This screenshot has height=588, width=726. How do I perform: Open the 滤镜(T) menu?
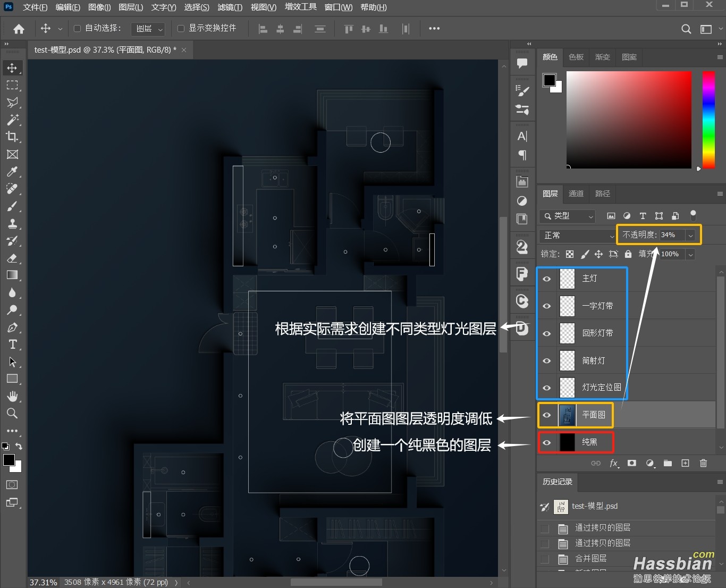pyautogui.click(x=230, y=7)
